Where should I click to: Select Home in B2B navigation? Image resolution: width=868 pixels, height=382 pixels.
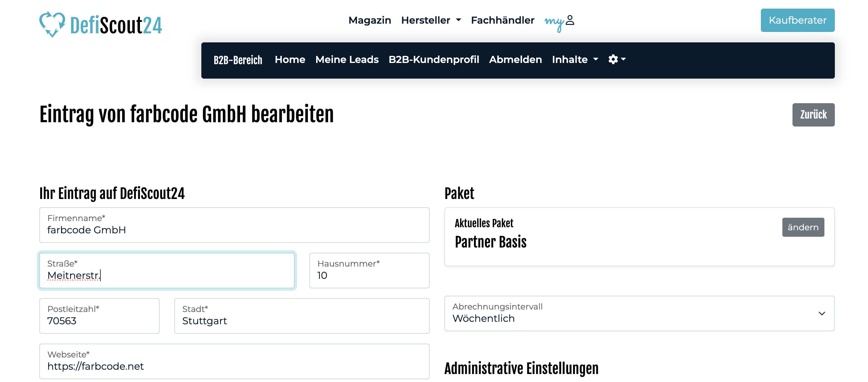click(x=290, y=59)
